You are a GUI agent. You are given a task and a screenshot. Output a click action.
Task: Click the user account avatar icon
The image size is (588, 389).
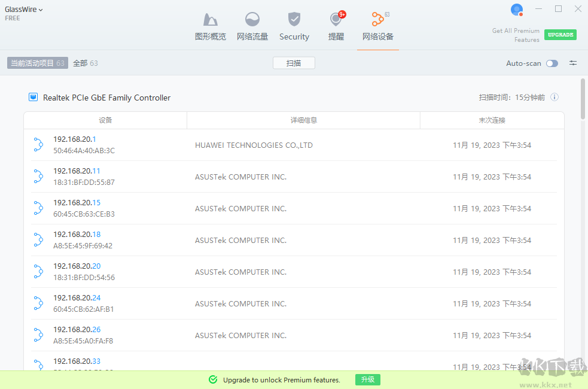click(x=517, y=10)
